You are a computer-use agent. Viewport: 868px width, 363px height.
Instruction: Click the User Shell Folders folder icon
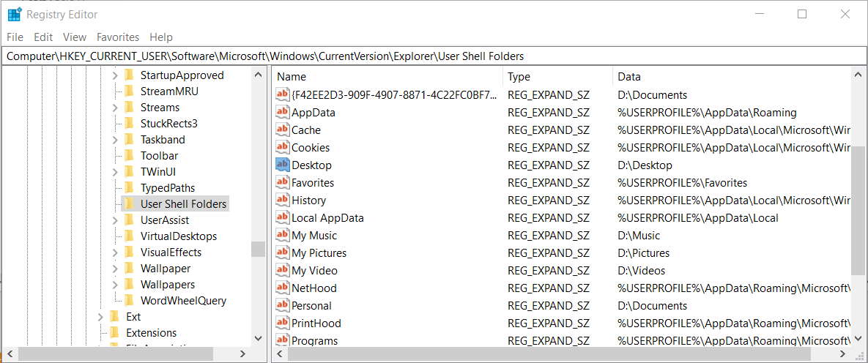129,203
